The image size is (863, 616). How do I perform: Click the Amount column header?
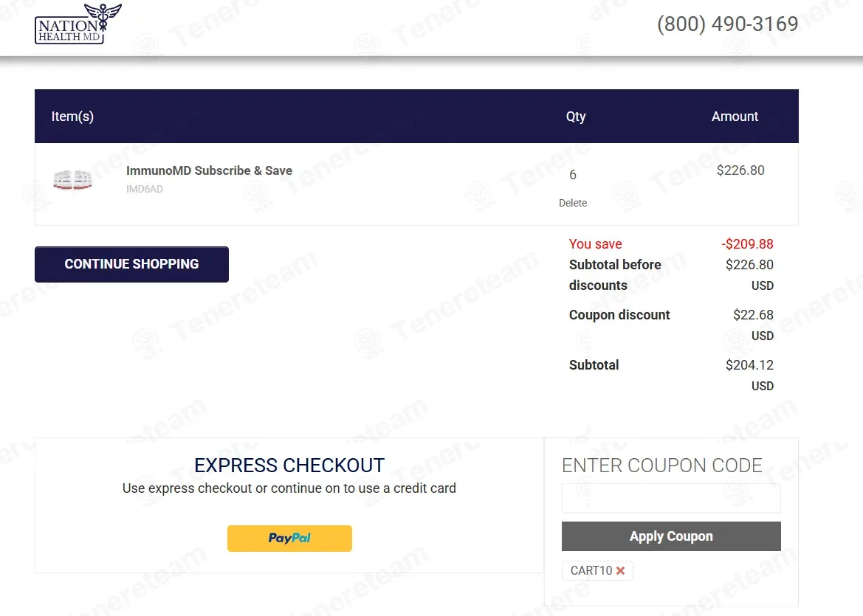coord(735,116)
